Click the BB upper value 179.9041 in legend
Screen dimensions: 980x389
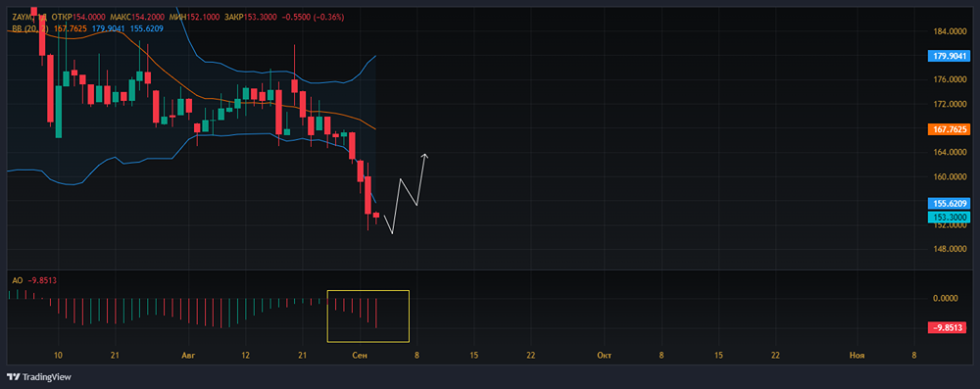(109, 28)
